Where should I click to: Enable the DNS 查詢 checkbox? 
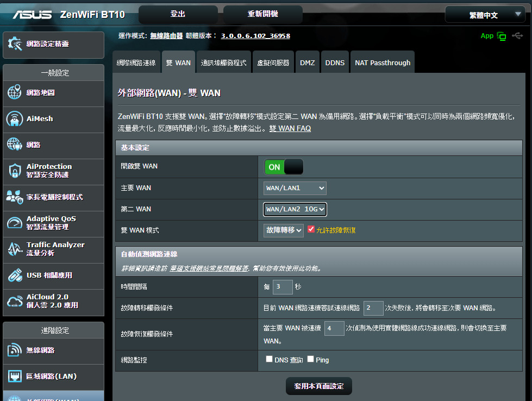tap(269, 359)
